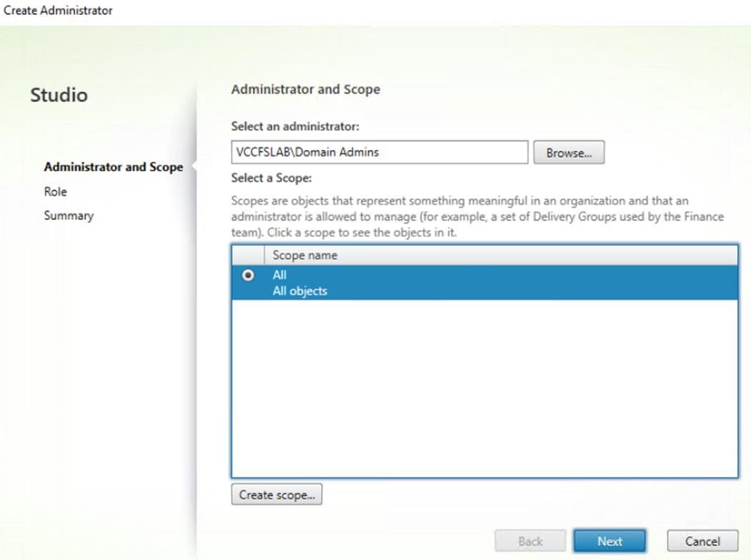Click the Cancel button

702,541
